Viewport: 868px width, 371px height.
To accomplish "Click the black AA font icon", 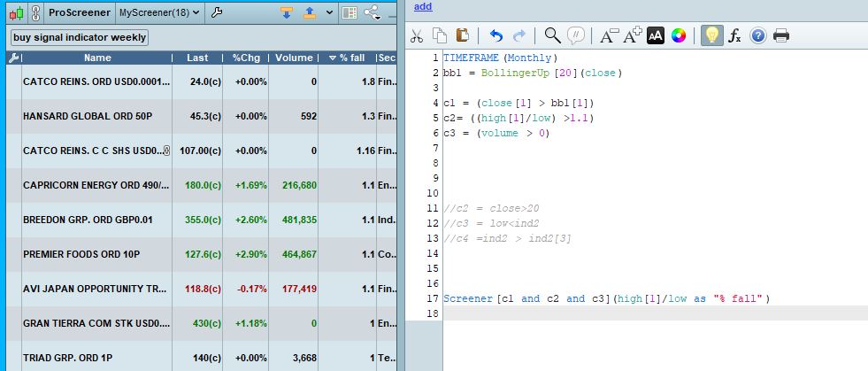I will pyautogui.click(x=656, y=36).
